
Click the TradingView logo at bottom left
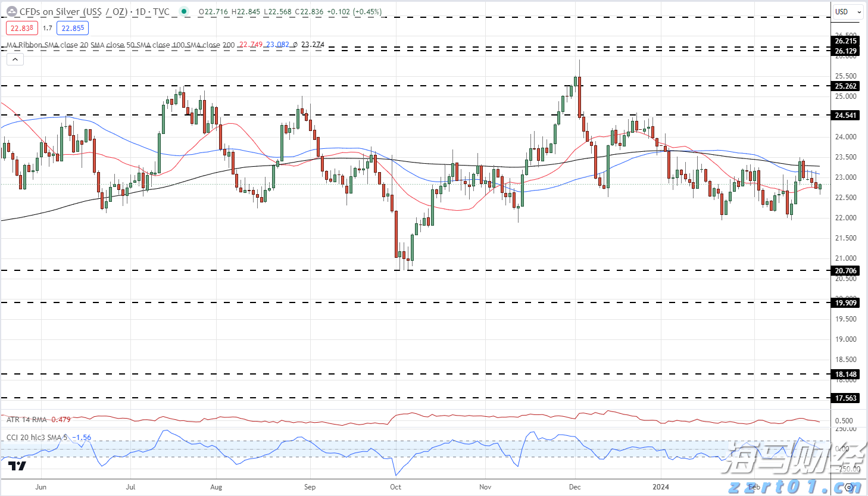tap(17, 466)
